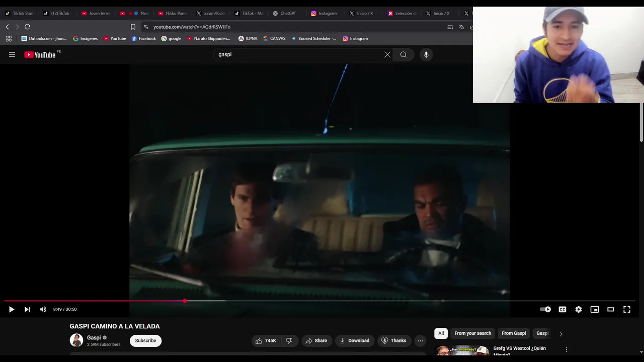
Task: Bookmark this page icon
Action: [x=133, y=27]
